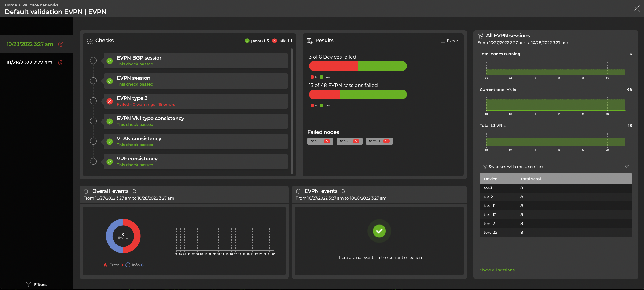This screenshot has width=644, height=290.
Task: Click the funnel icon in Switches with most sessions
Action: [485, 167]
